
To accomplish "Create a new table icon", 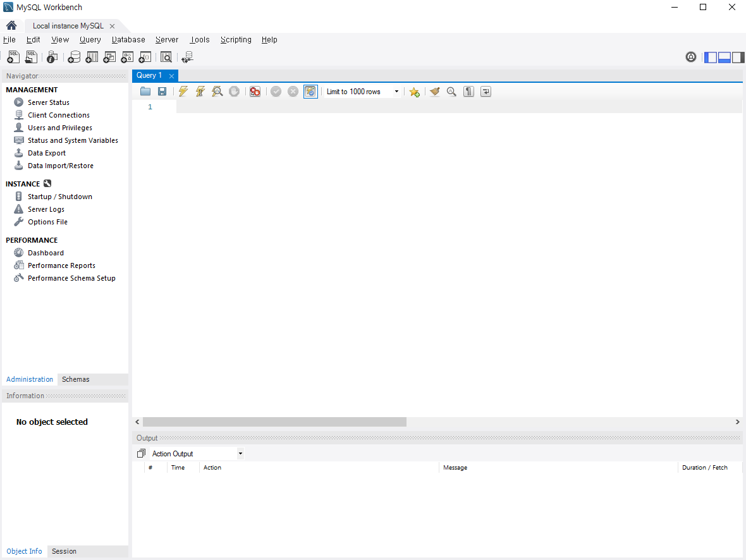I will click(91, 57).
